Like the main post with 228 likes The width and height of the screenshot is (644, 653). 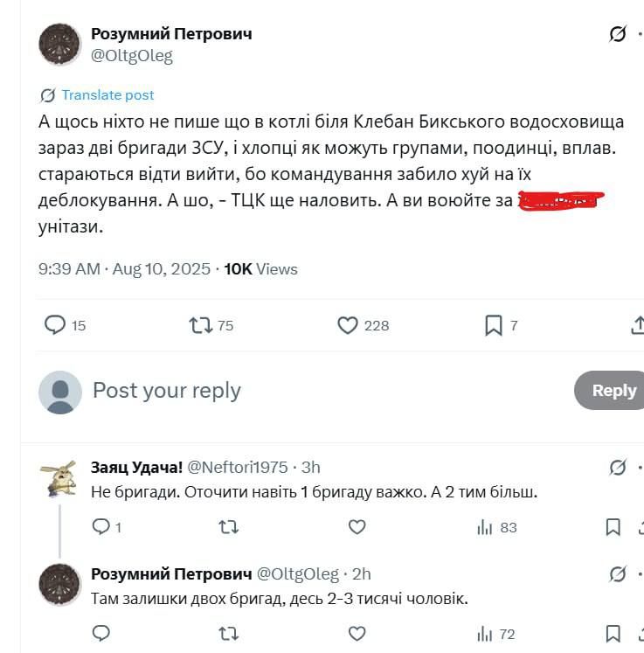[348, 325]
